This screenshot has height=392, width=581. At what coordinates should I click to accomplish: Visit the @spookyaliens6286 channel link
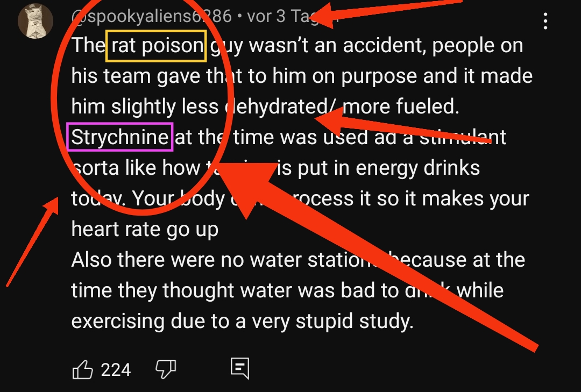151,16
